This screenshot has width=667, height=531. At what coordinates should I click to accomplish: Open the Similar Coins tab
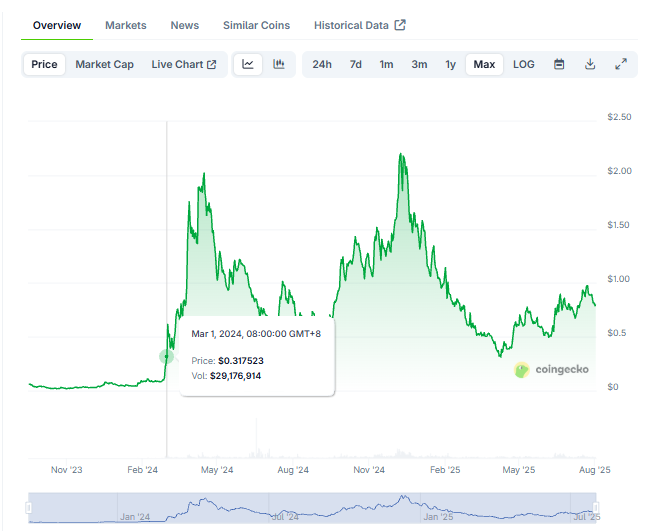tap(257, 26)
